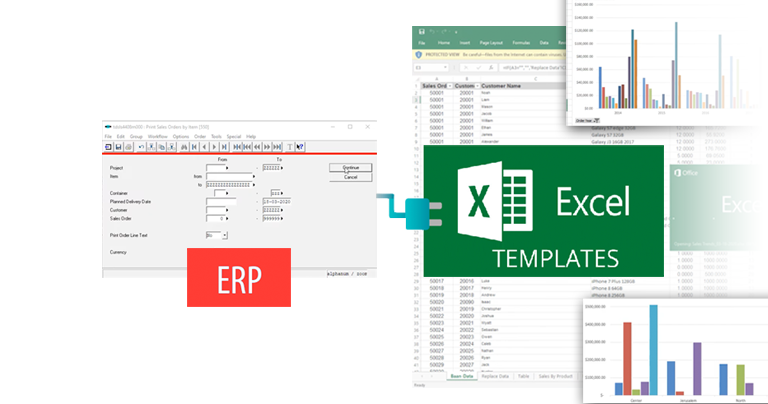Open the Workflow menu in ERP window
This screenshot has height=404, width=768.
pos(158,137)
